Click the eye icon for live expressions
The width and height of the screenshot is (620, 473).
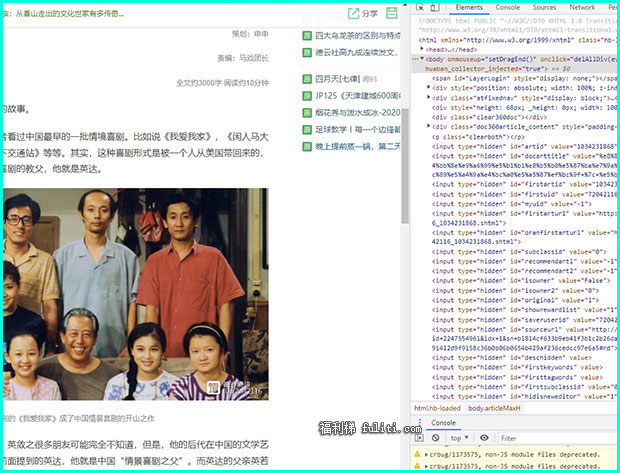(x=484, y=438)
